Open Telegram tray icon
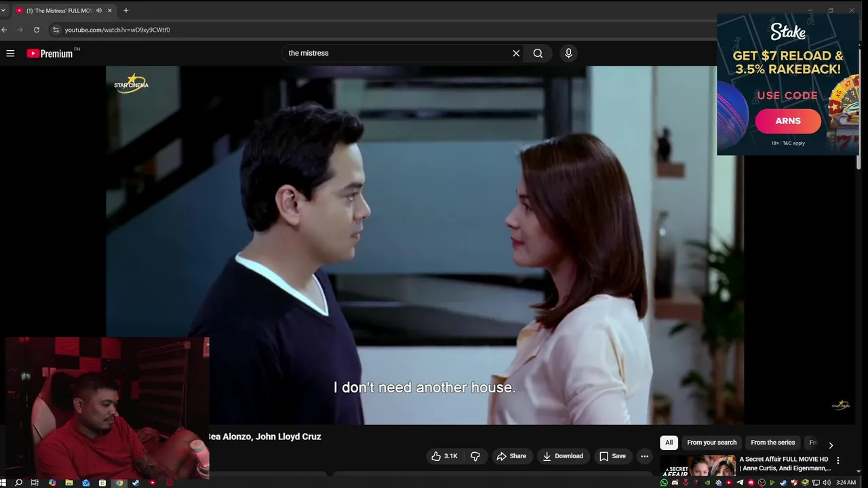Screen dimensions: 868x488 pos(740,483)
